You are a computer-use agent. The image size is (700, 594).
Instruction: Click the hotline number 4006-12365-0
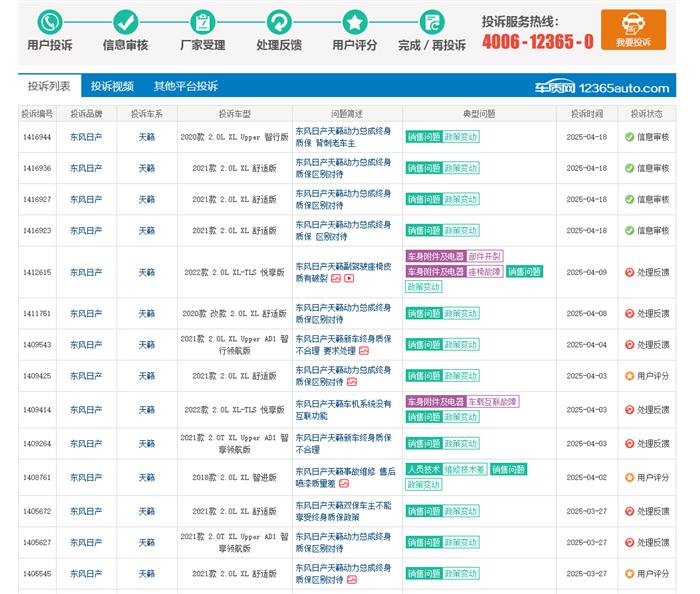tap(538, 42)
